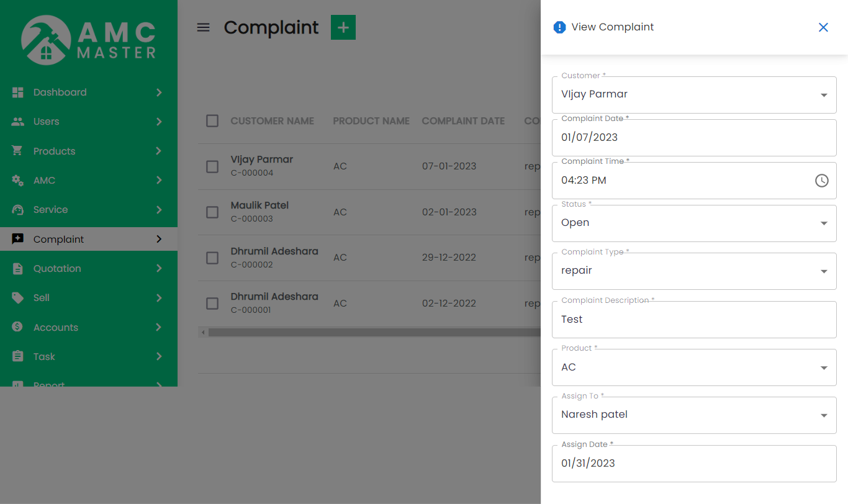Open the hamburger menu next to Complaint title

pos(203,27)
